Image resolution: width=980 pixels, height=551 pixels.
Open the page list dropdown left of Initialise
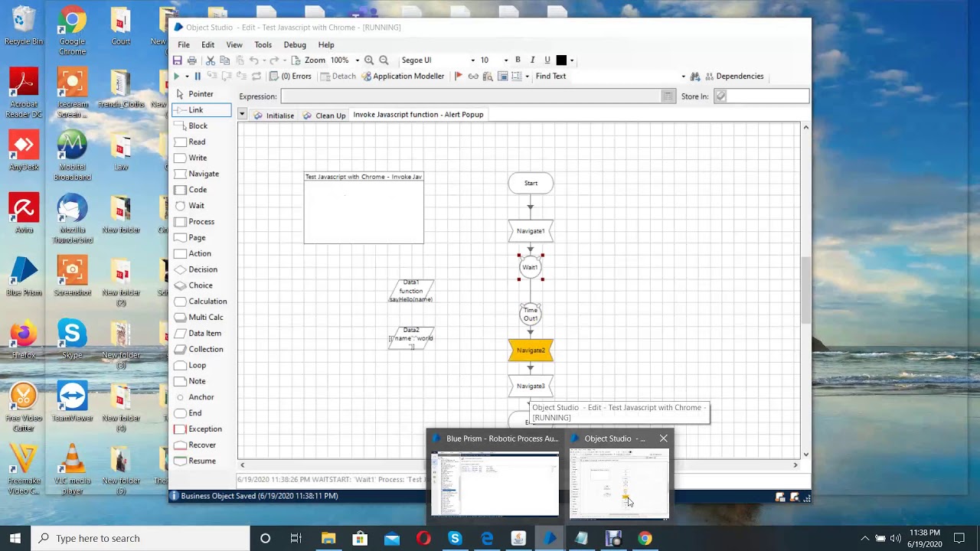coord(242,114)
